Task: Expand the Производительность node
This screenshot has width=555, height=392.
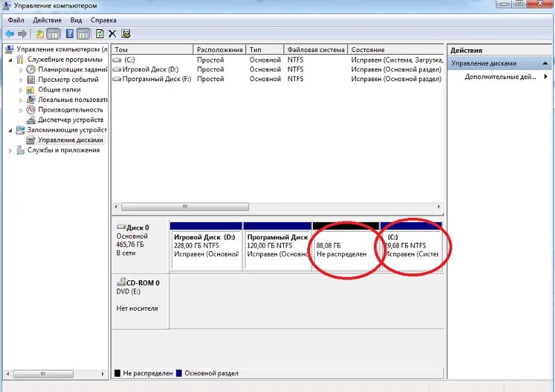Action: (x=21, y=110)
